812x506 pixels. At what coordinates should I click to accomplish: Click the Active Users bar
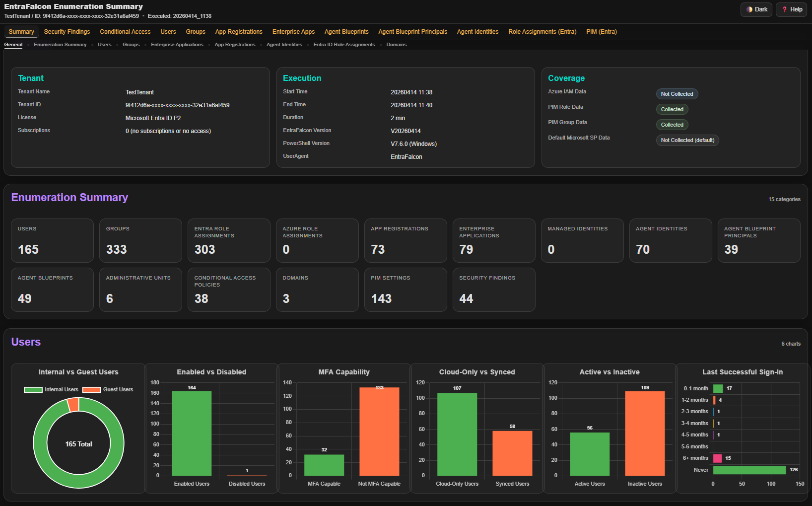590,454
